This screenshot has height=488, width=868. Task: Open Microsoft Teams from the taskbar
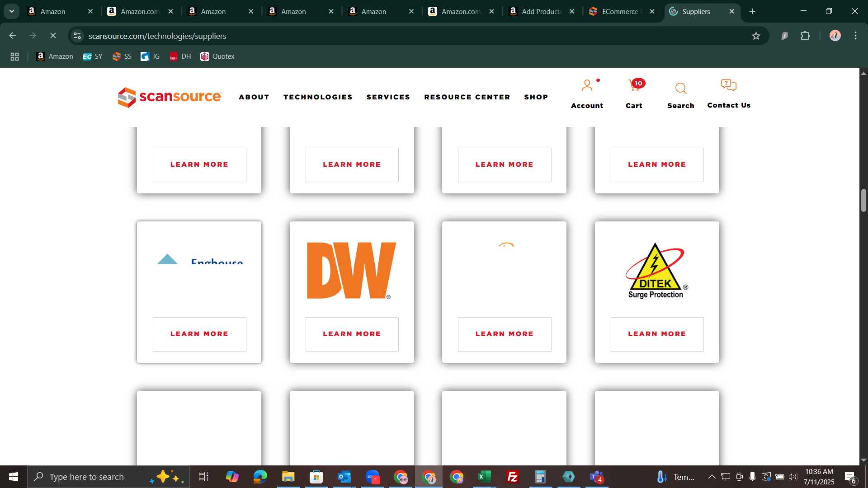click(x=597, y=477)
